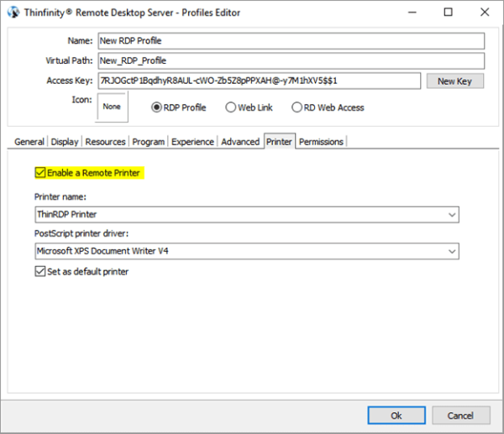Maximize the Profiles Editor window

pyautogui.click(x=448, y=13)
